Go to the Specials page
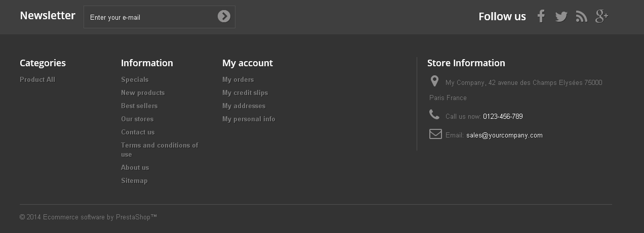Screen dimensions: 644x233 tap(135, 80)
